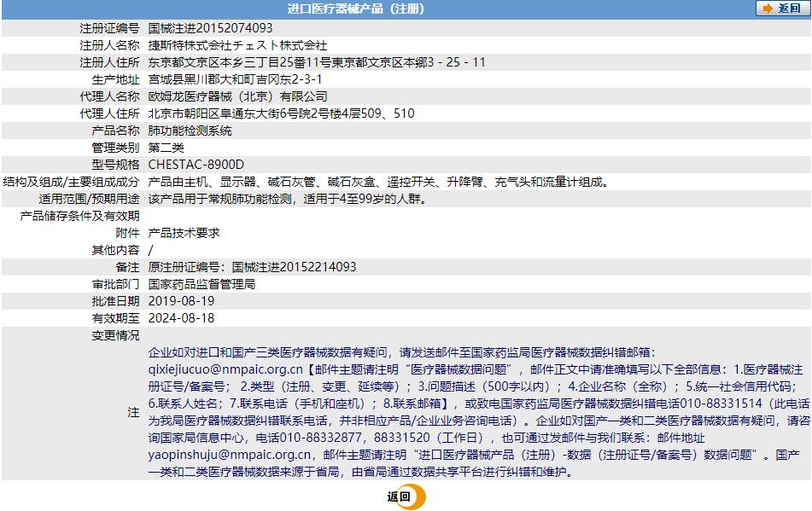Click the 其他内容 label
Screen dimensions: 812x511
(115, 250)
